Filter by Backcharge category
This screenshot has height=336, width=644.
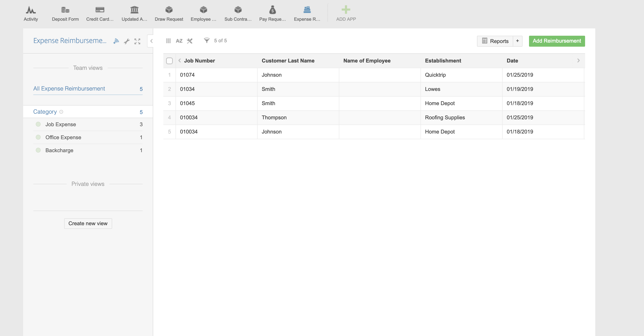[59, 150]
